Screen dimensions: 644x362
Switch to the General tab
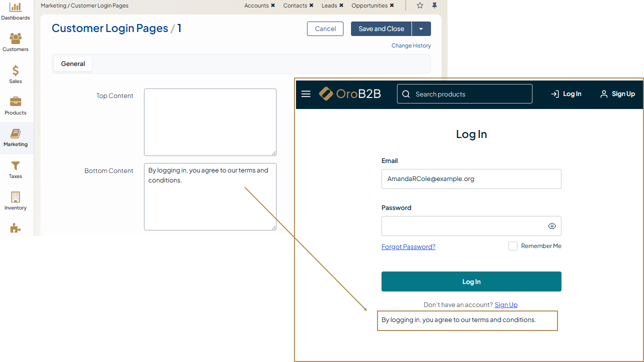click(x=73, y=64)
